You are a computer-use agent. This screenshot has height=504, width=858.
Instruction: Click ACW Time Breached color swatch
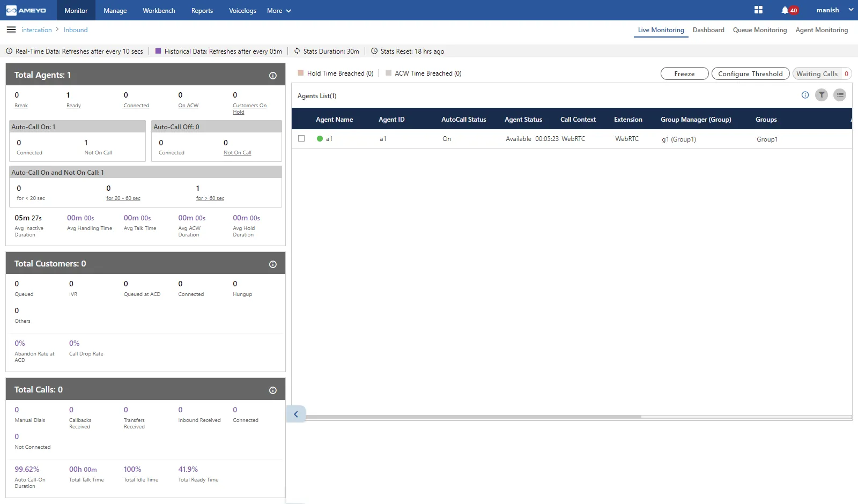[389, 73]
